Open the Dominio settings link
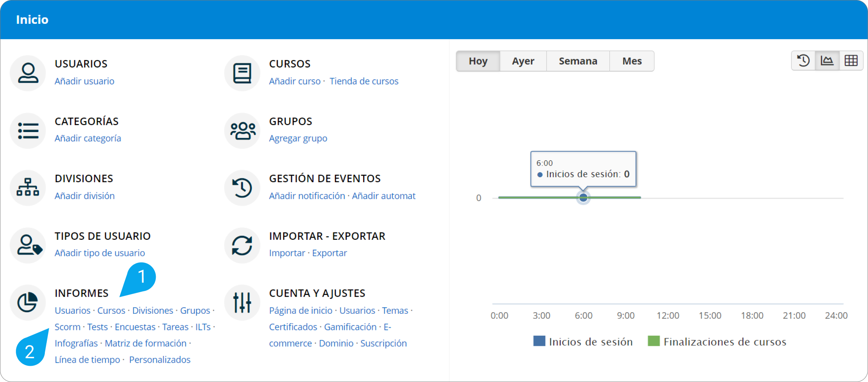868x382 pixels. click(x=336, y=343)
